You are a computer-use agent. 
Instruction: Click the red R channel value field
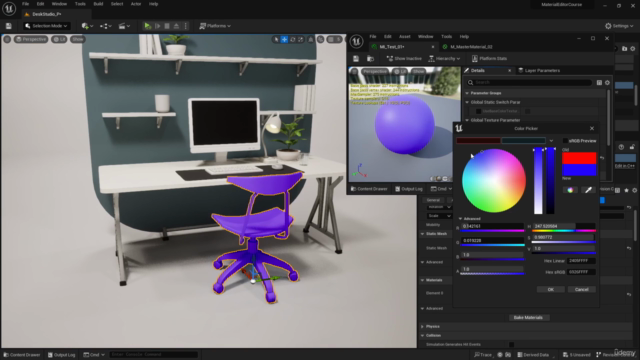[x=492, y=226]
